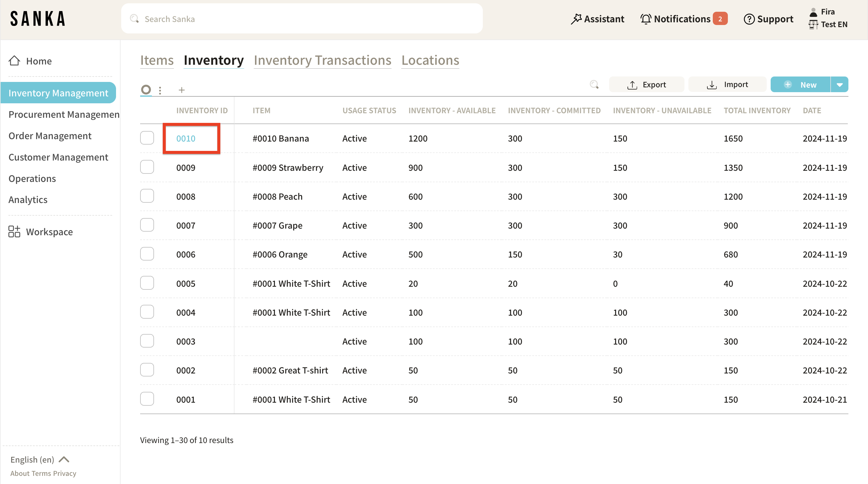
Task: Switch to the Inventory Transactions tab
Action: tap(322, 60)
